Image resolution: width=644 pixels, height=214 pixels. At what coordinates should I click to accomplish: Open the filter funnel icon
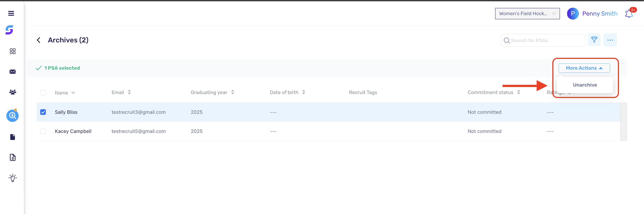tap(594, 40)
